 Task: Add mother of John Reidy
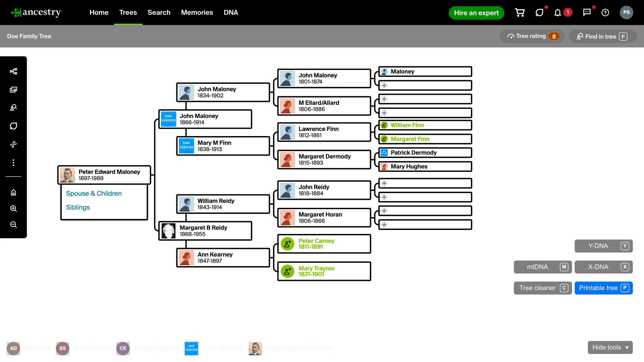(x=425, y=197)
